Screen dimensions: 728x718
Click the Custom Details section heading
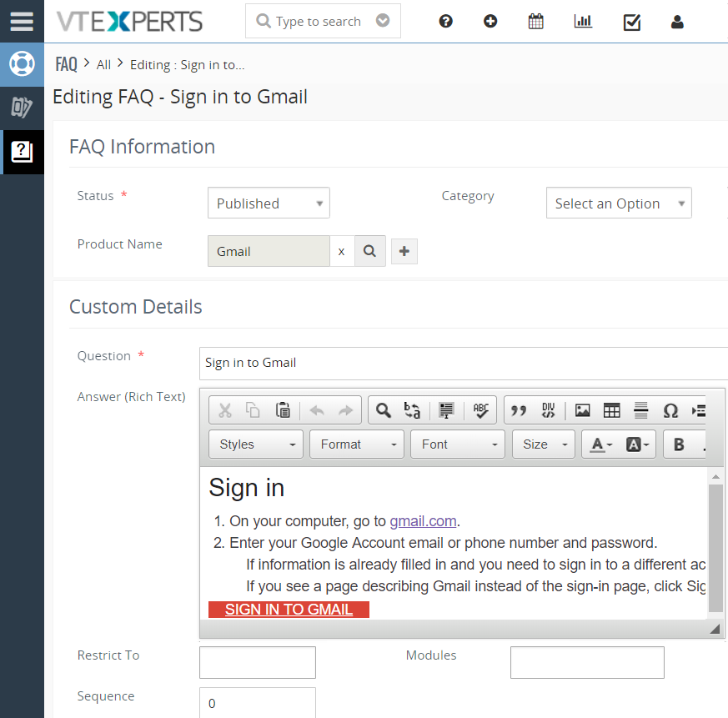(136, 307)
